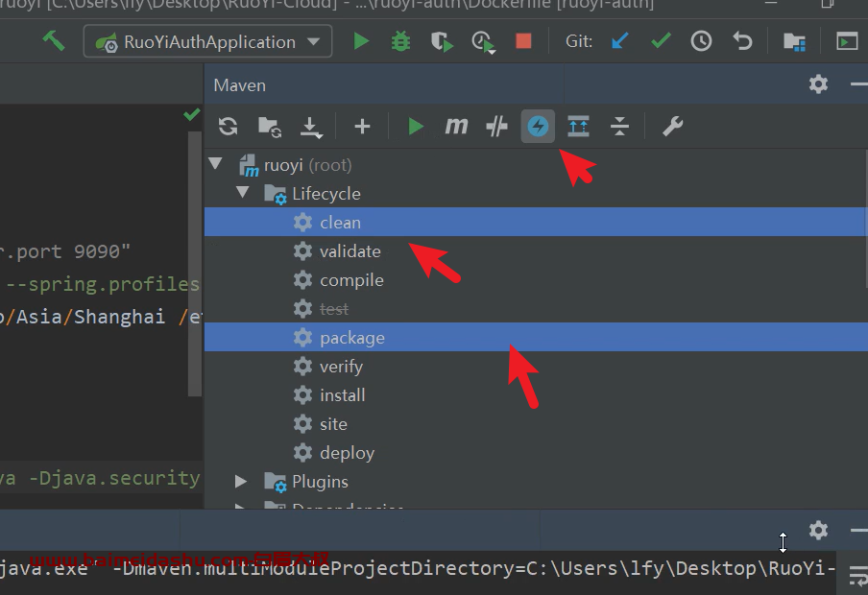The width and height of the screenshot is (868, 595).
Task: Click the Run Anything icon in the top toolbar
Action: [847, 41]
